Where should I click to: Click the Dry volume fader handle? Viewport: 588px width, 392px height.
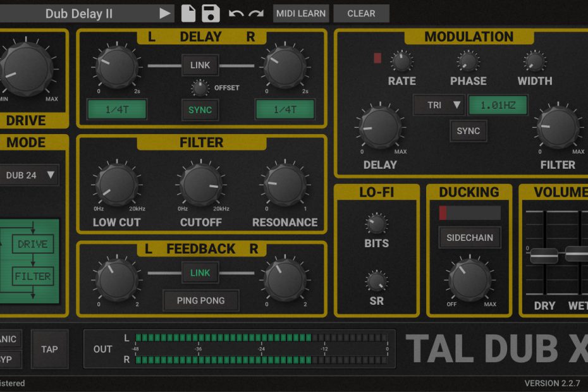544,255
